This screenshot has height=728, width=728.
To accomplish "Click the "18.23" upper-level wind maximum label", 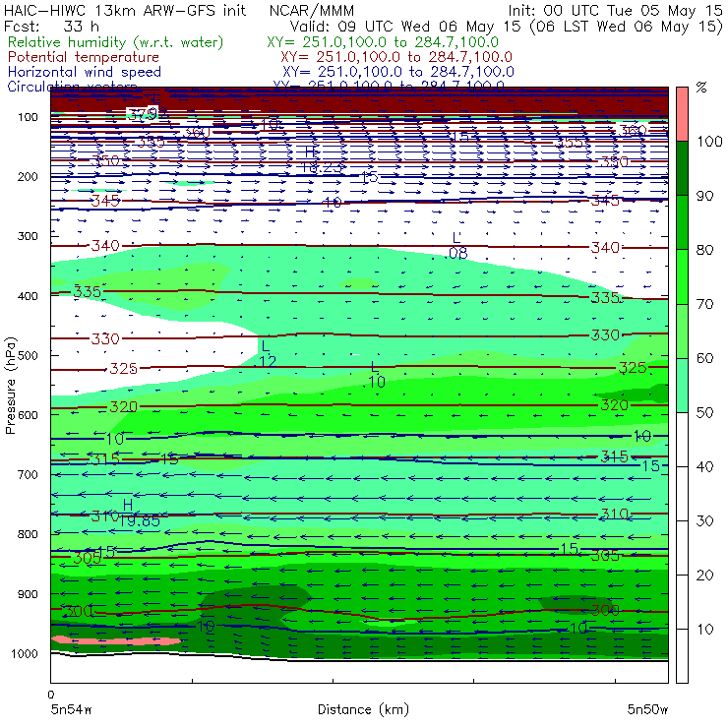I will point(321,168).
